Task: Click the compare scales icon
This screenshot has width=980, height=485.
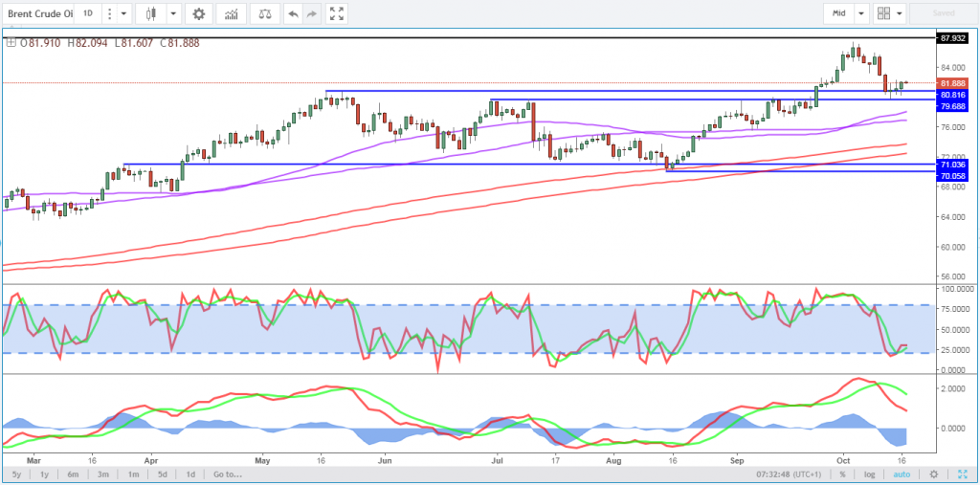Action: tap(266, 13)
